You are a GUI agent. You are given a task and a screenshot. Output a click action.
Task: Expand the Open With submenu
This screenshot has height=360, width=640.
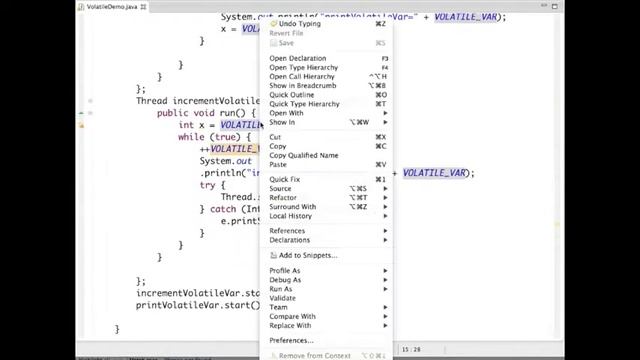pos(327,113)
